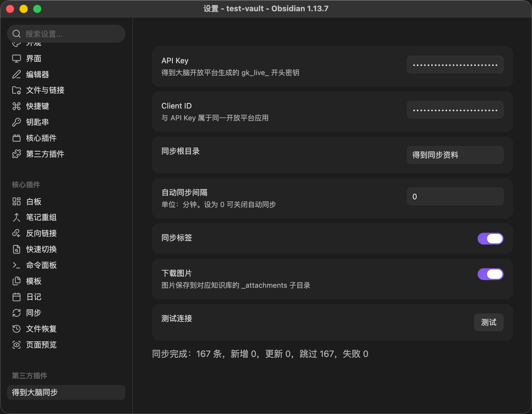Click the 白板 canvas icon
532x414 pixels.
[x=17, y=202]
